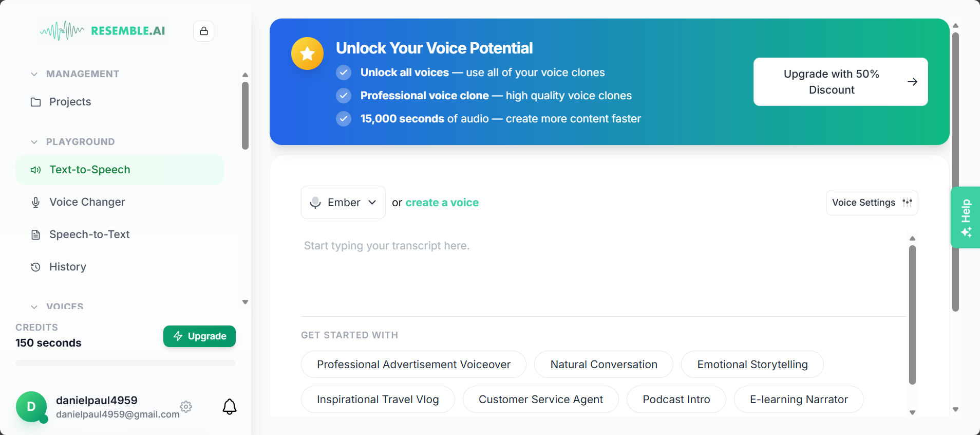Click the lock icon beside the Resemble.AI logo

(204, 31)
